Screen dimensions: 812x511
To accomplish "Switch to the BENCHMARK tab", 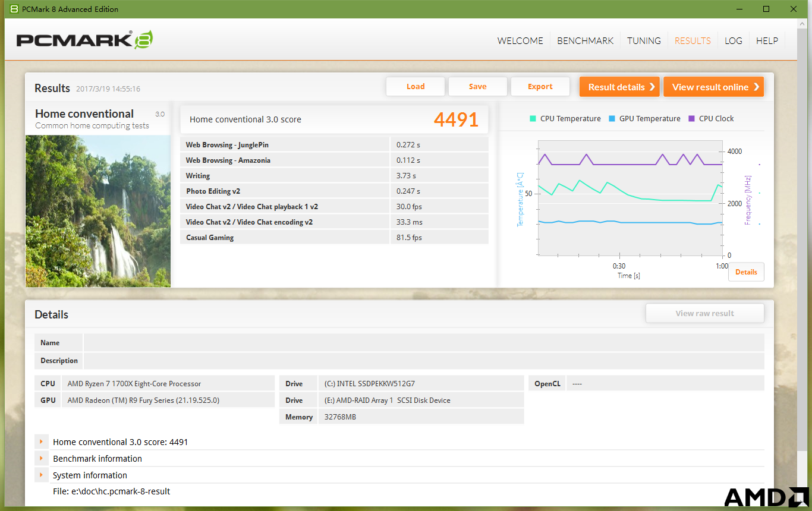I will [585, 40].
